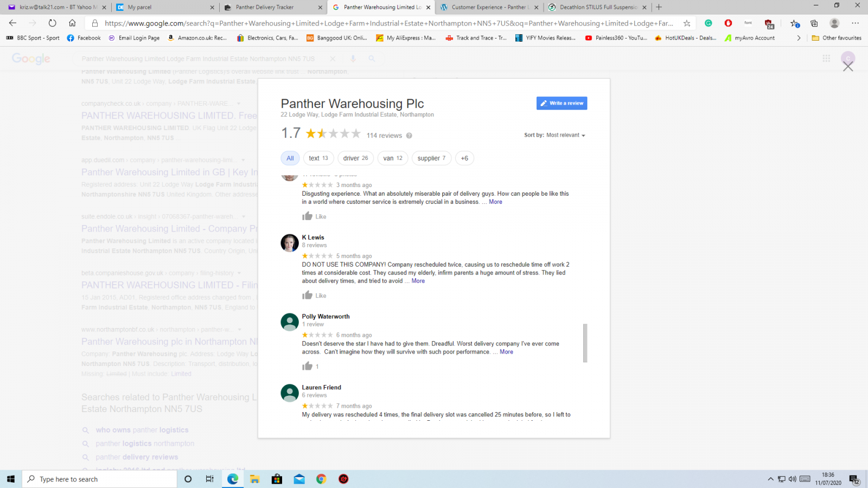Open K Lewis reviewer profile name

pyautogui.click(x=313, y=237)
